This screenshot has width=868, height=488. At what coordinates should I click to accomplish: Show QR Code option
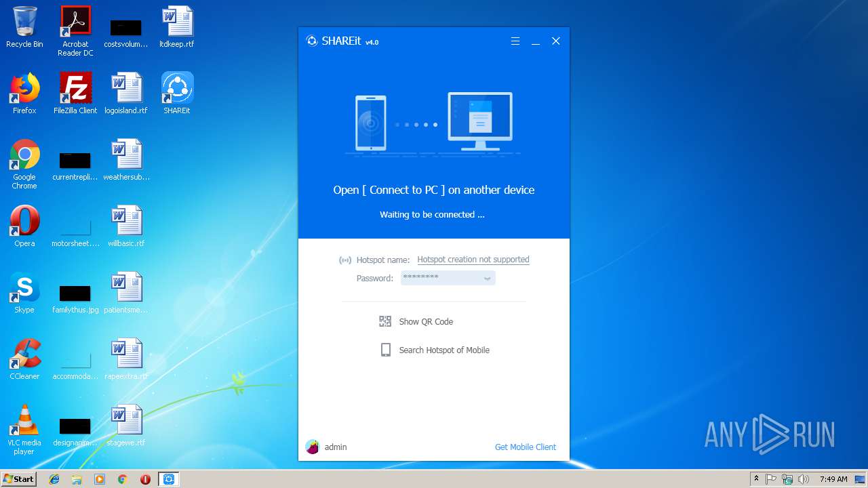click(x=426, y=322)
